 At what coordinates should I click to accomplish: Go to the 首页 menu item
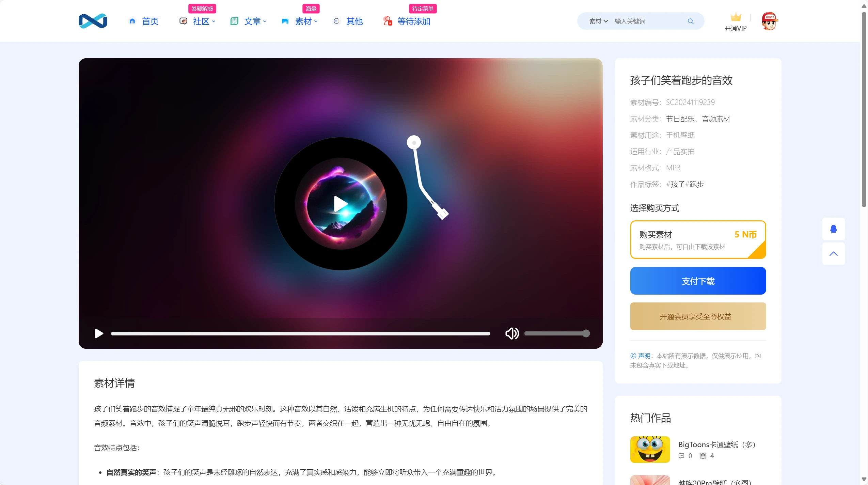(x=150, y=21)
